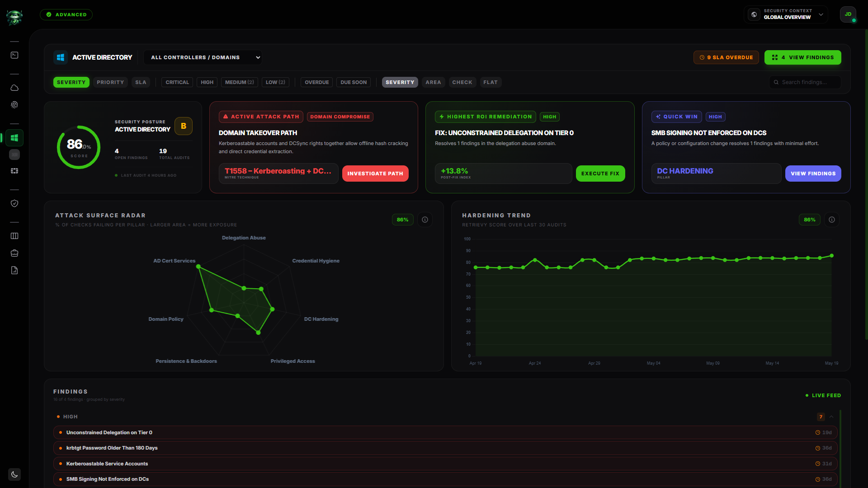This screenshot has width=868, height=488.
Task: Toggle the High filter chip
Action: point(207,82)
